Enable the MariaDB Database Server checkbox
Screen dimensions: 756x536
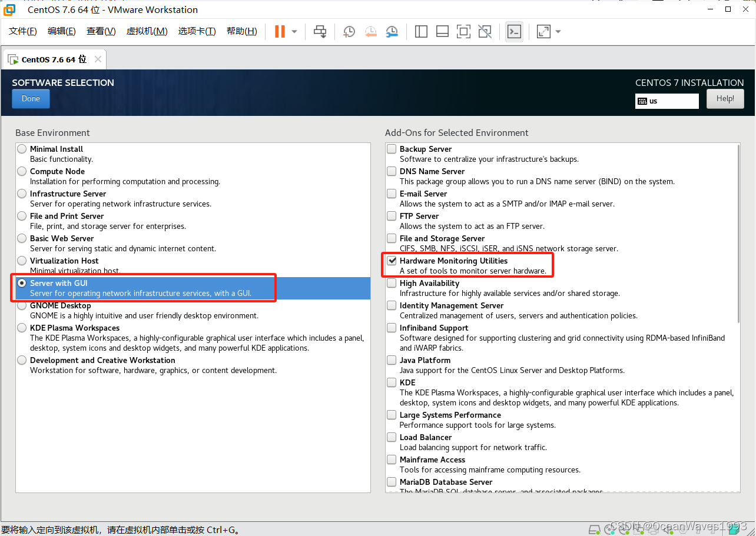click(x=392, y=482)
